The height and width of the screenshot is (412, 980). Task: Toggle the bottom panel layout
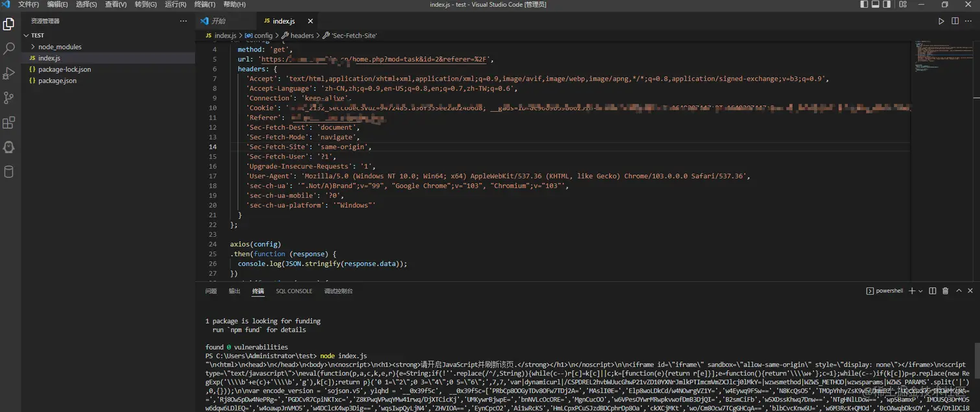click(876, 5)
